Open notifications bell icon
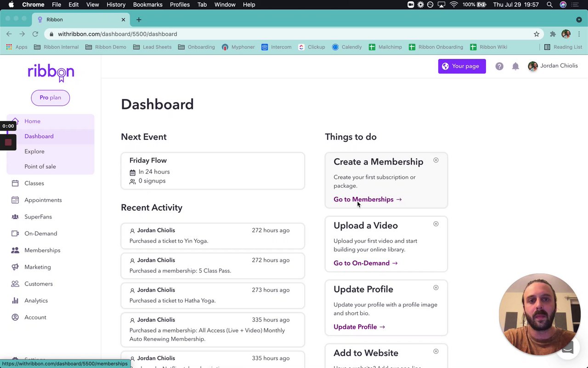Screen dimensions: 588x368 coord(515,66)
